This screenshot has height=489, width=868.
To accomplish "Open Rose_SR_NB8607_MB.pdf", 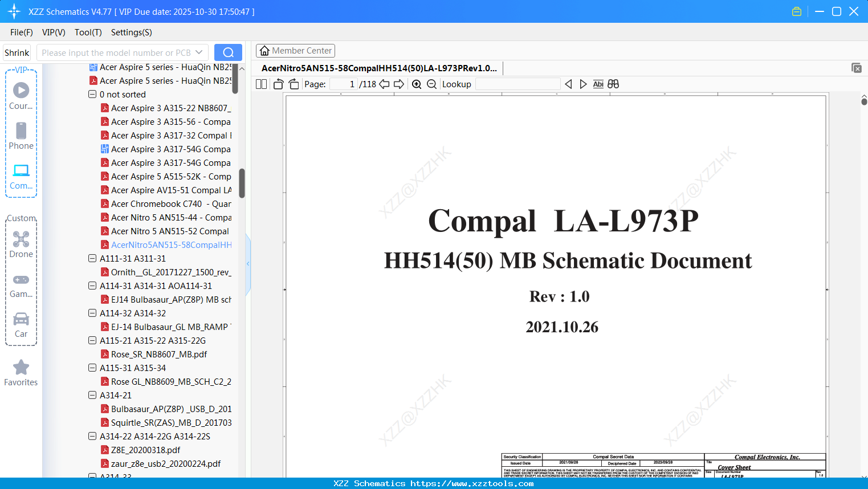I will (154, 354).
